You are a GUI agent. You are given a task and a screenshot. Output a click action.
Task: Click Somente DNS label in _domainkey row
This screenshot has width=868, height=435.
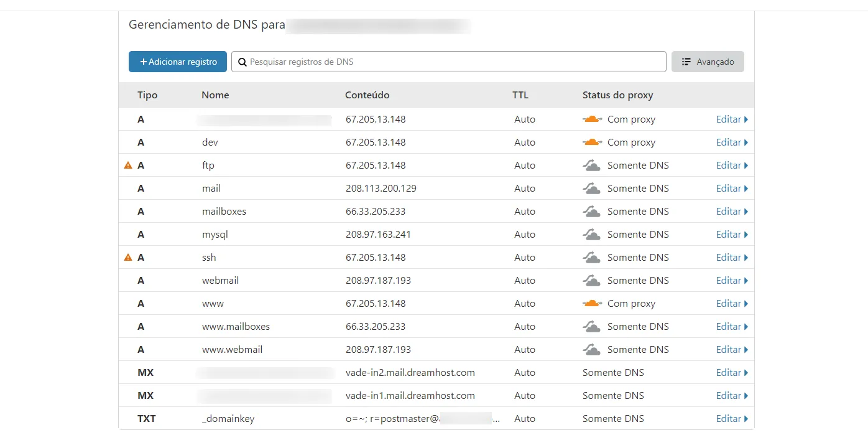click(x=613, y=418)
